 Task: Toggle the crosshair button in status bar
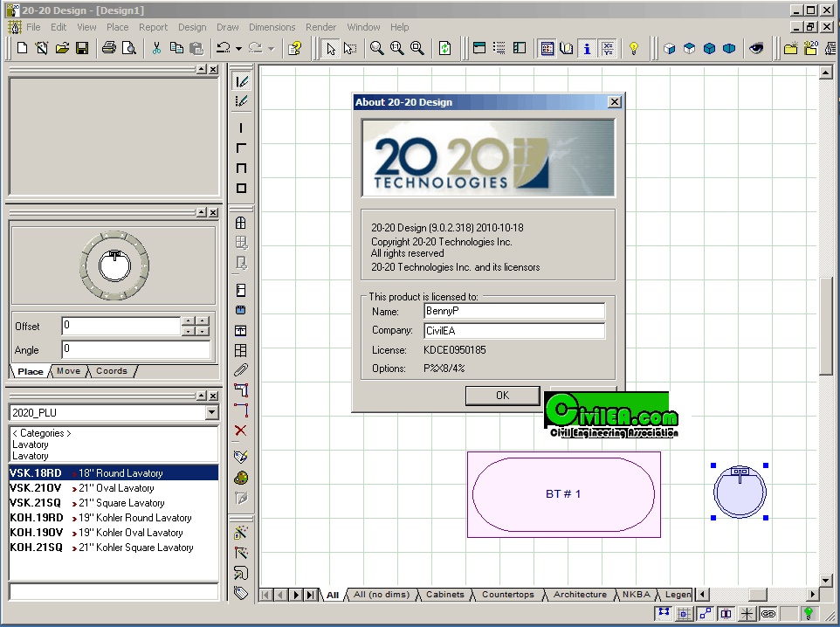tap(747, 614)
